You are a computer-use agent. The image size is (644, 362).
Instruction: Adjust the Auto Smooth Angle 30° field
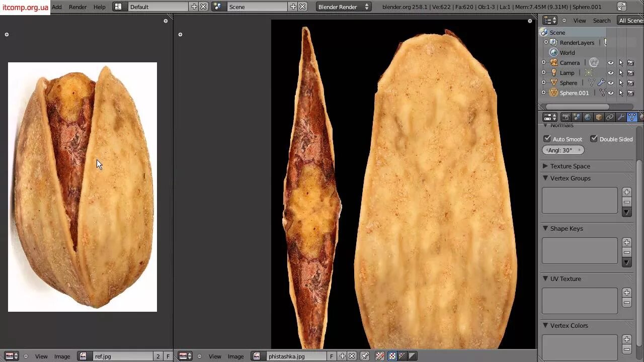(x=563, y=150)
